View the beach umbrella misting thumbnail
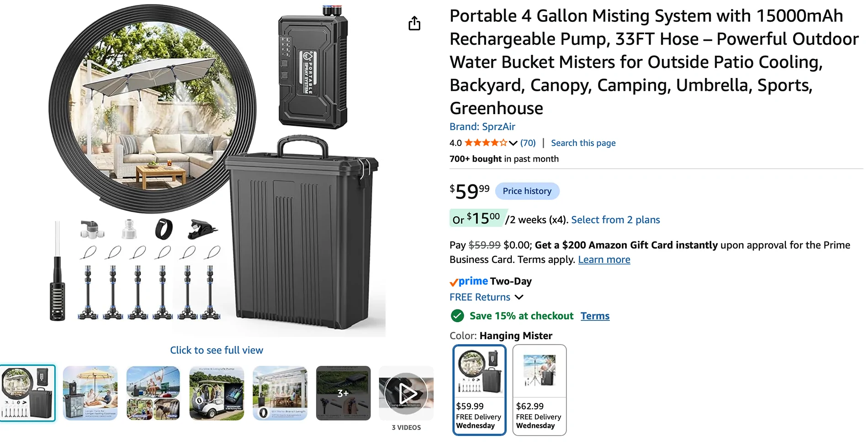The height and width of the screenshot is (445, 868). click(x=90, y=393)
